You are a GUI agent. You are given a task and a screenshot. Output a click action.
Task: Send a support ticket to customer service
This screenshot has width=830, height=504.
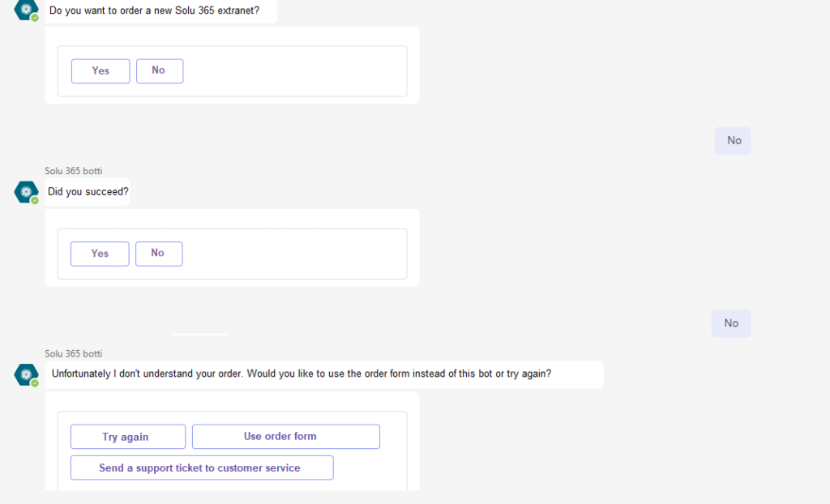(x=202, y=468)
